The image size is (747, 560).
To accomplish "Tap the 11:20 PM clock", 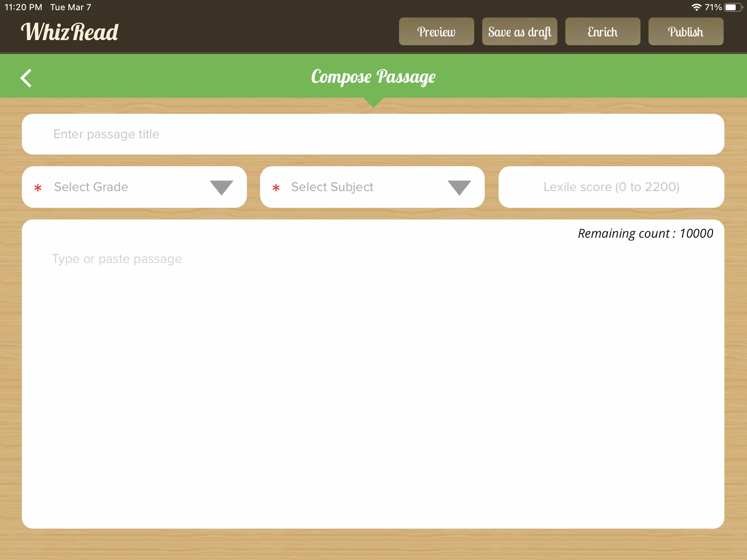I will click(23, 7).
